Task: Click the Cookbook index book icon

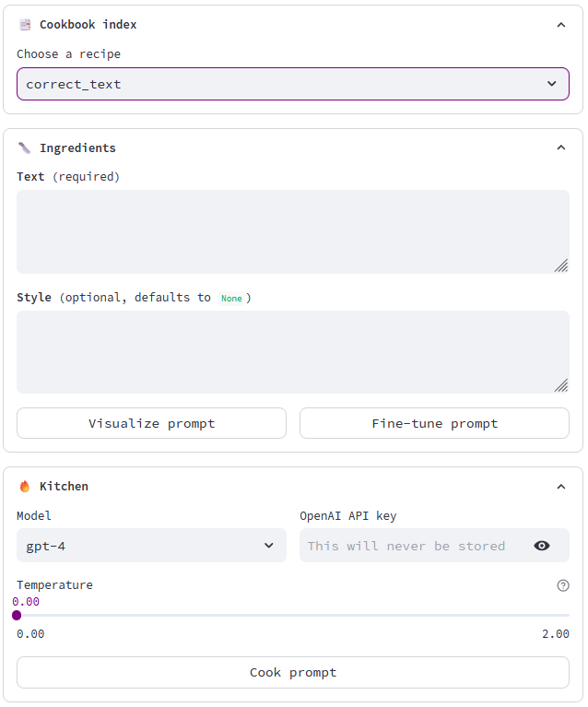Action: [x=25, y=25]
